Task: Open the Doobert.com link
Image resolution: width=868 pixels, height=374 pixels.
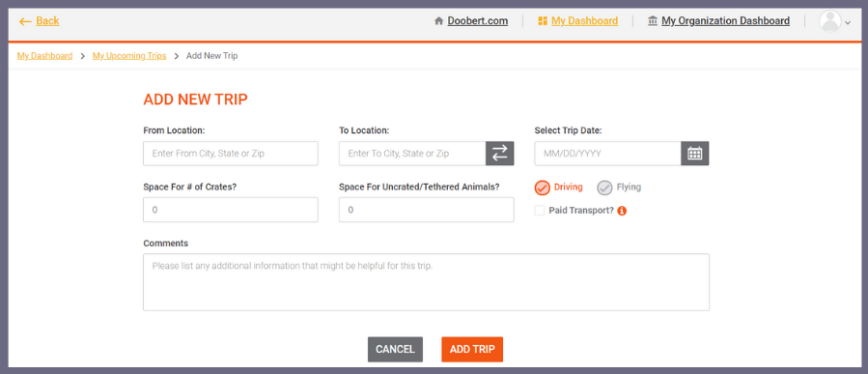Action: (x=471, y=21)
